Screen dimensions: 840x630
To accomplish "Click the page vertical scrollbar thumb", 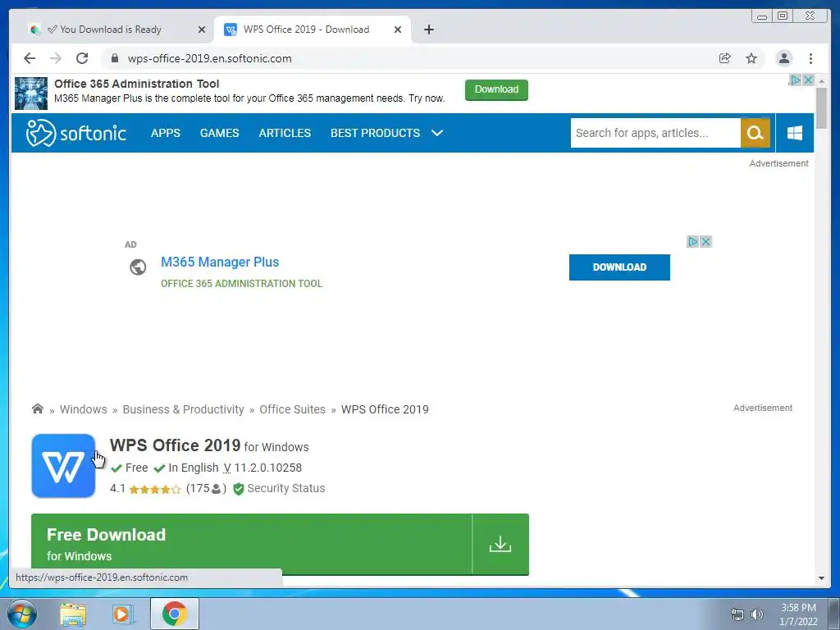I will 821,107.
